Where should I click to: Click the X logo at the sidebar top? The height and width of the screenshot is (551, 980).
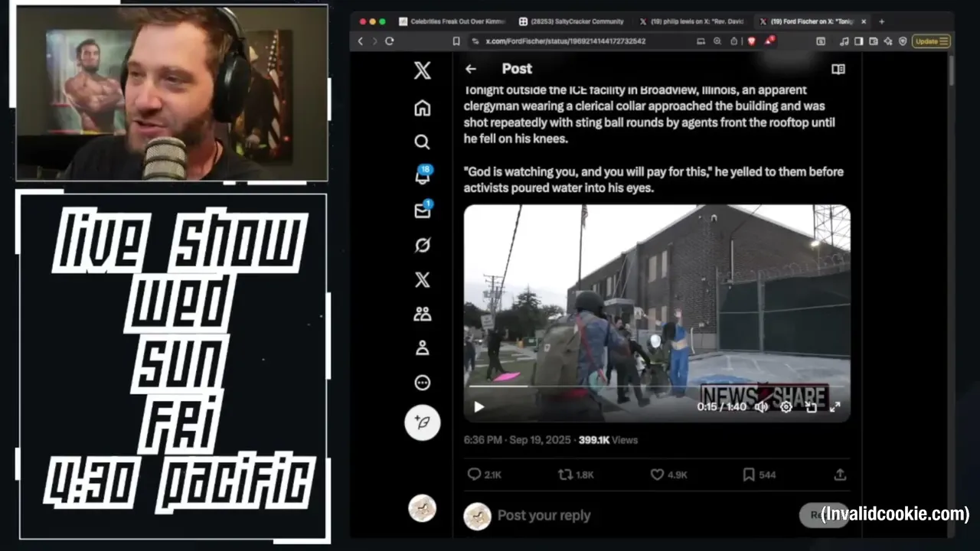click(x=422, y=70)
